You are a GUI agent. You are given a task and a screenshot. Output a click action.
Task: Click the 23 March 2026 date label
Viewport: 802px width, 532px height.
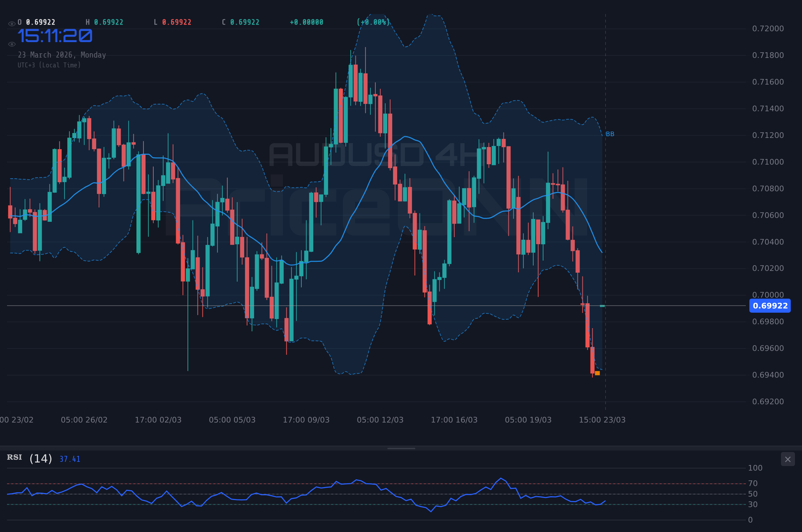click(x=62, y=55)
